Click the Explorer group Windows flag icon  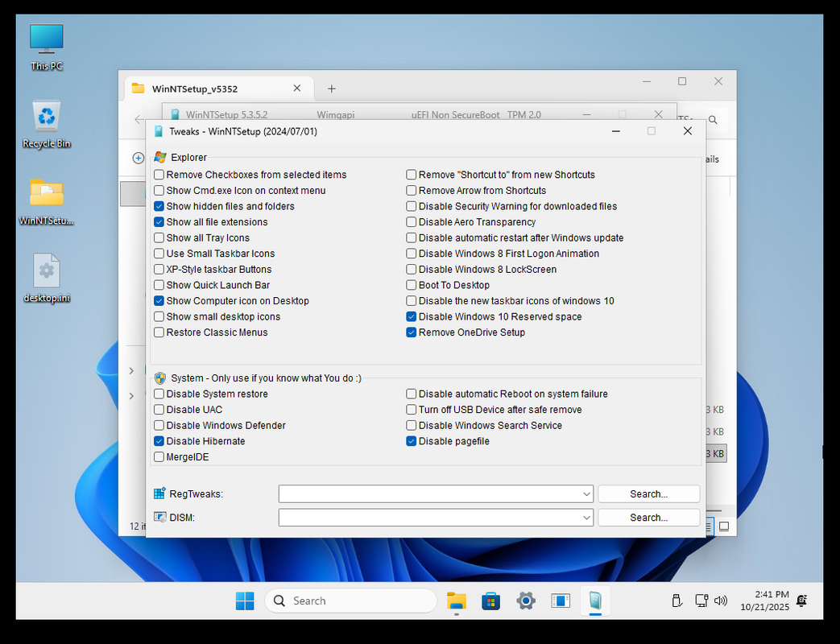160,158
